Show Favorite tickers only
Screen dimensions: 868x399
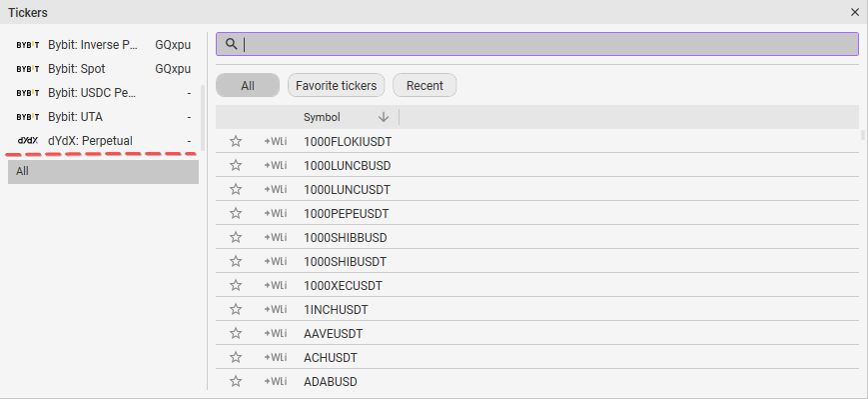[x=336, y=85]
